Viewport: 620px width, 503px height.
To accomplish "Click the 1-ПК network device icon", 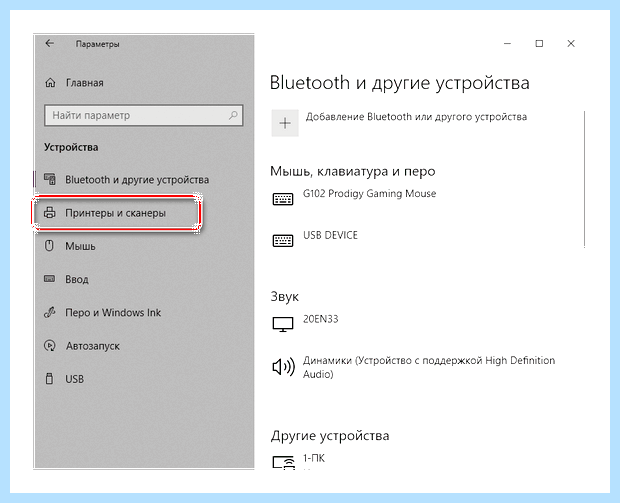I will pyautogui.click(x=284, y=462).
